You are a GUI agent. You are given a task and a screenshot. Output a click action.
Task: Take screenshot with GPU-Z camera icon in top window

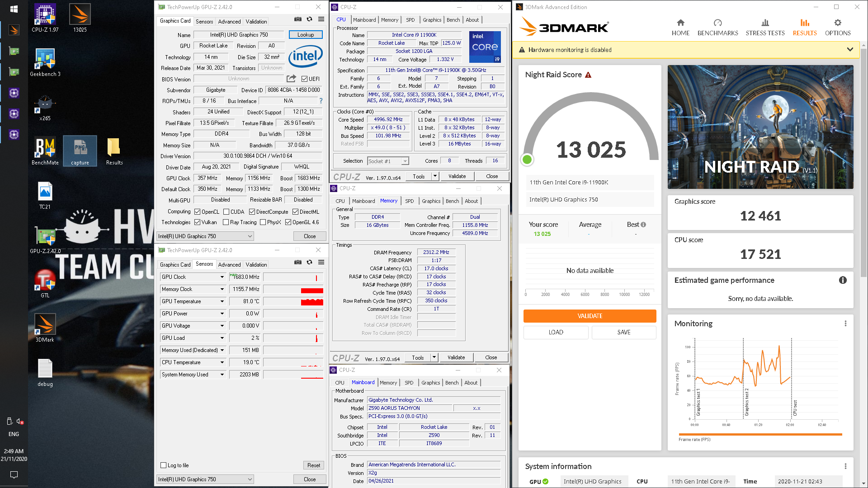pyautogui.click(x=297, y=19)
